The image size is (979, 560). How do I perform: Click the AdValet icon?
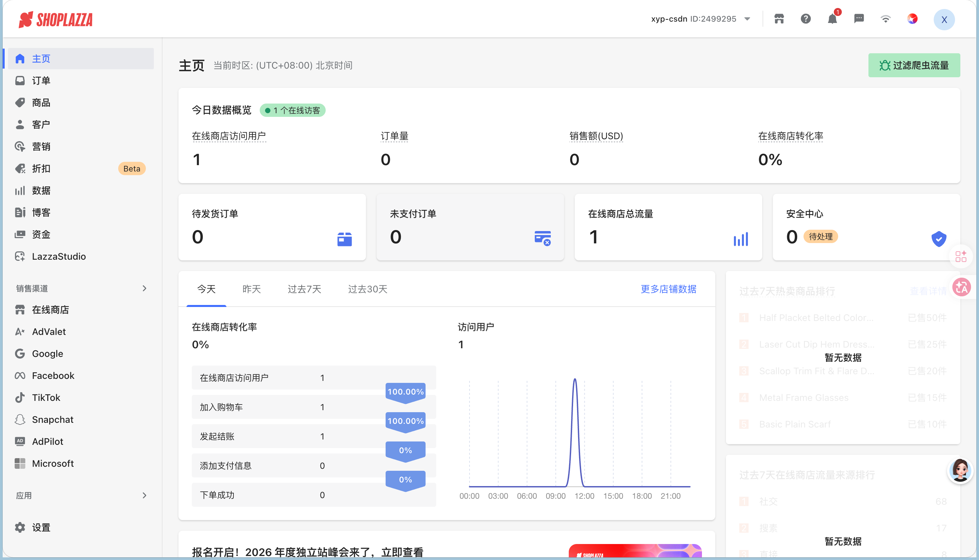coord(20,332)
